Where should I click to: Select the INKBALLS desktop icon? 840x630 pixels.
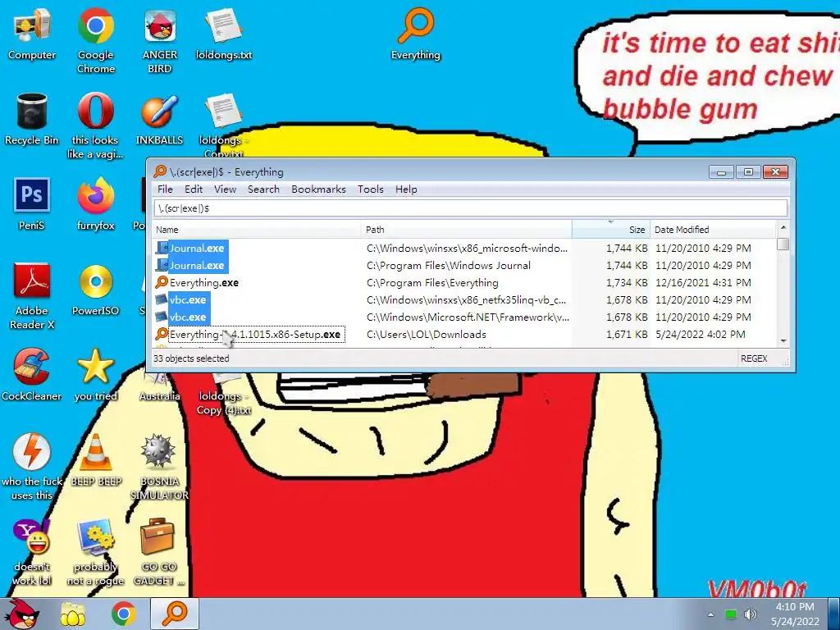tap(160, 120)
